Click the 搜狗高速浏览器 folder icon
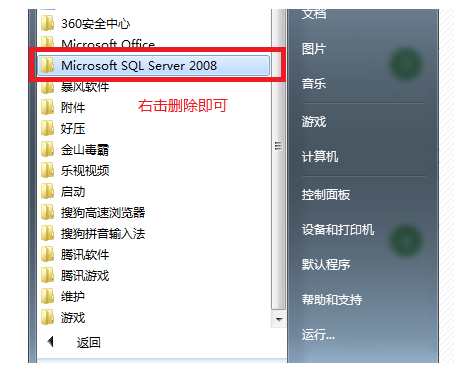 pos(47,212)
